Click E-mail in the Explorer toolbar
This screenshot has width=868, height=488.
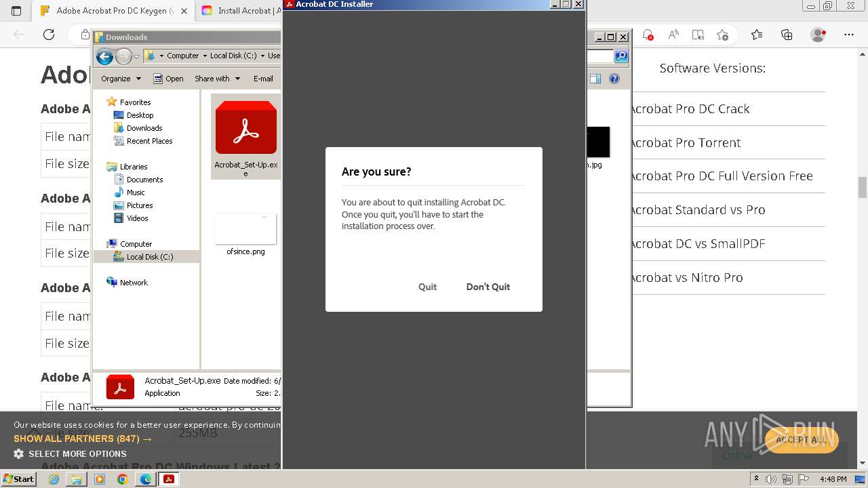[263, 79]
